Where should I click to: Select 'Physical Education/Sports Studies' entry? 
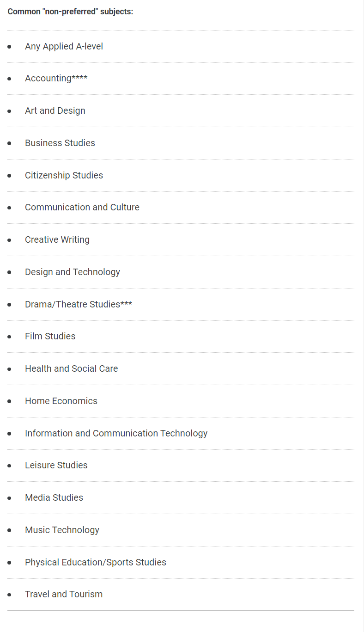95,563
